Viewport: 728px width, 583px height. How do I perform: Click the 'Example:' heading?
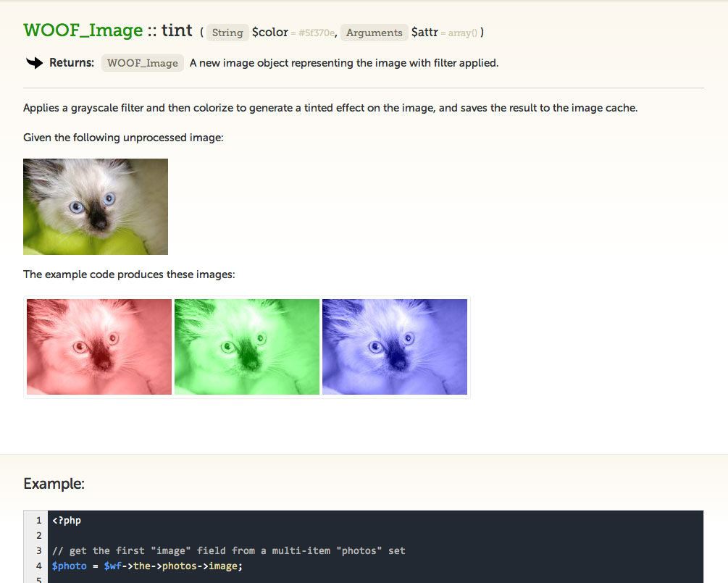click(54, 484)
